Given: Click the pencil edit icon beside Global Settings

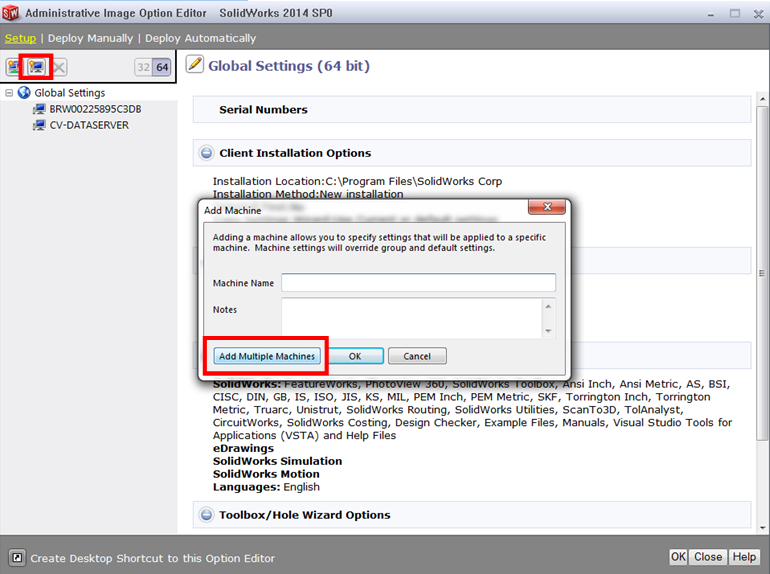Looking at the screenshot, I should pos(195,64).
